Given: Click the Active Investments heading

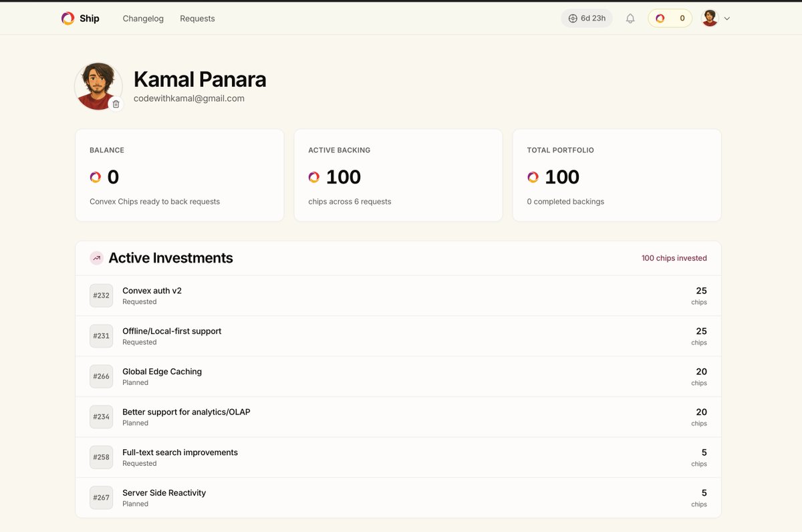Looking at the screenshot, I should [x=171, y=258].
